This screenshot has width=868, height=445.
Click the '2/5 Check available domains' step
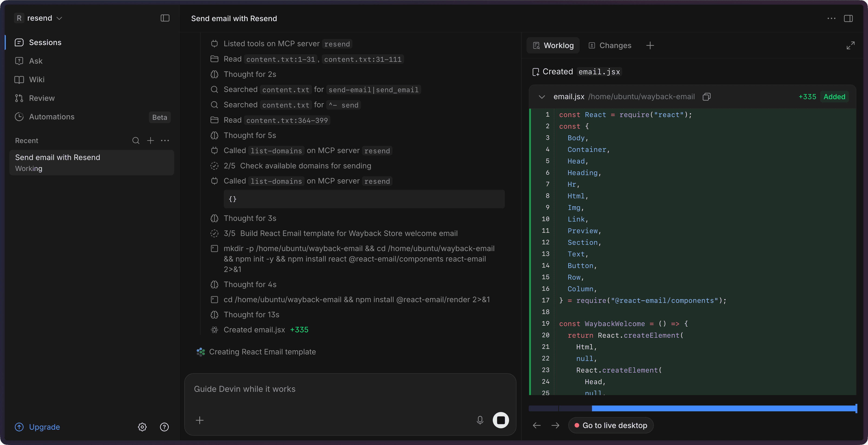pos(291,166)
